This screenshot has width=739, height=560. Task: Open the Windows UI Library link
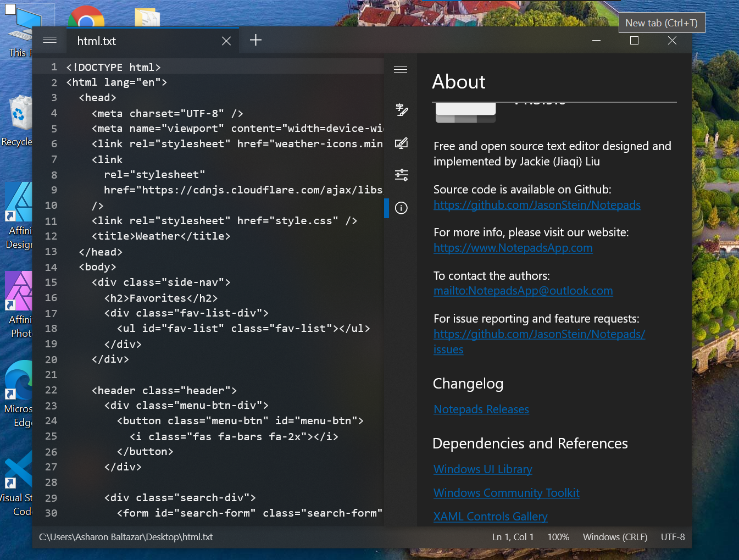click(483, 469)
